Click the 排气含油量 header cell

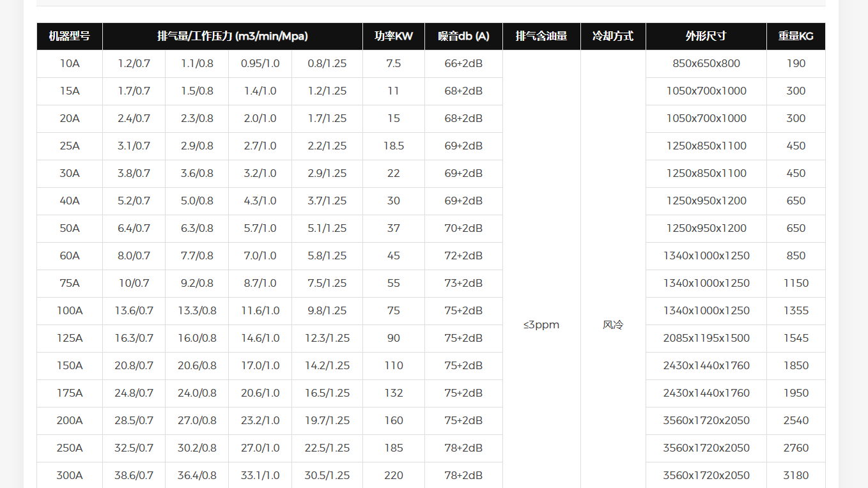tap(541, 36)
